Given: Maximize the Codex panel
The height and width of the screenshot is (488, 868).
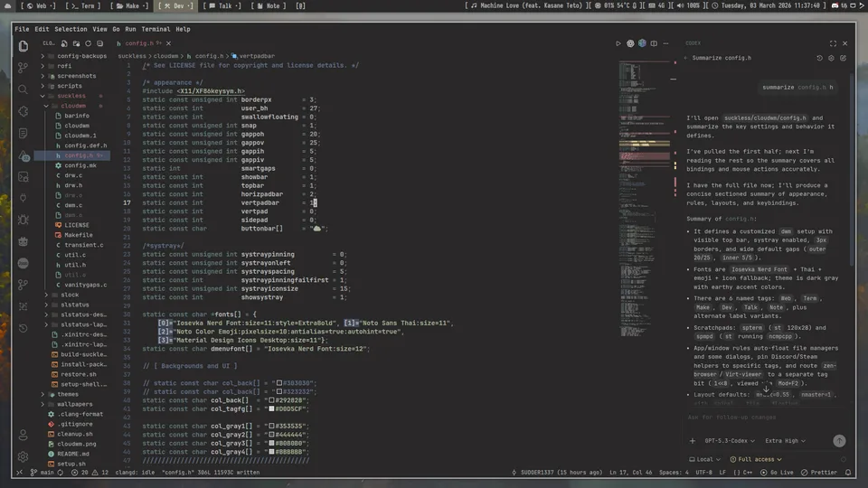Looking at the screenshot, I should (x=833, y=43).
